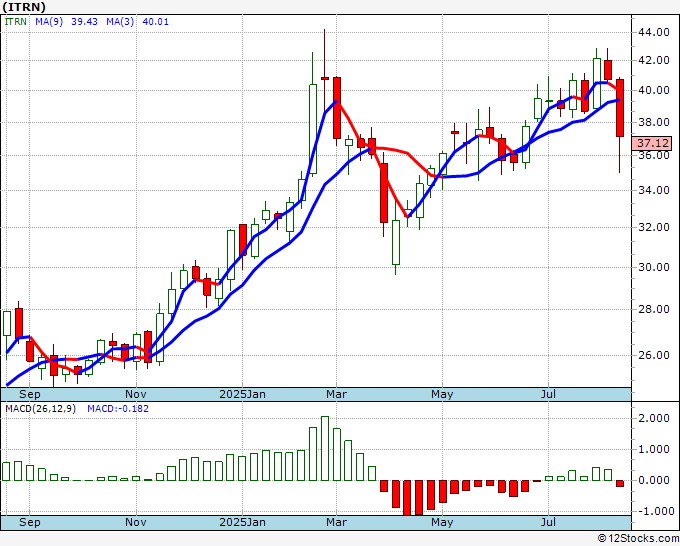Click the tallest green MACD histogram bar
The image size is (680, 546).
(325, 448)
